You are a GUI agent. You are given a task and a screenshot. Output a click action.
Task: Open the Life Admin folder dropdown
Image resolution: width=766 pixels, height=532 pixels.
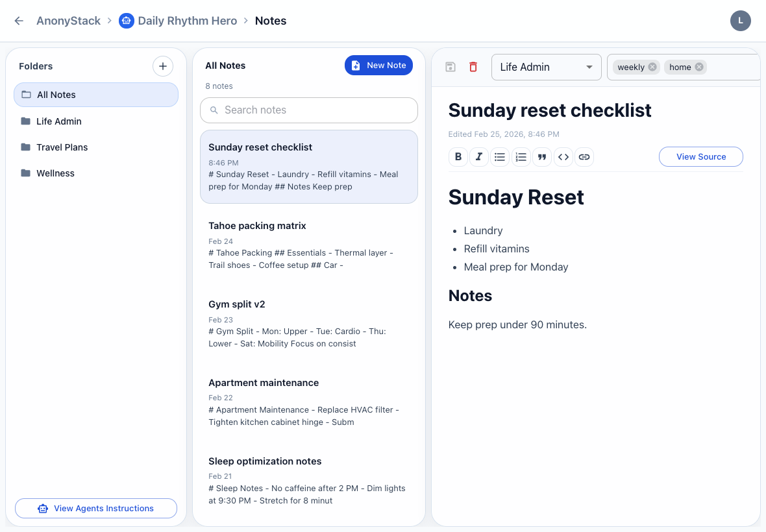click(x=546, y=67)
